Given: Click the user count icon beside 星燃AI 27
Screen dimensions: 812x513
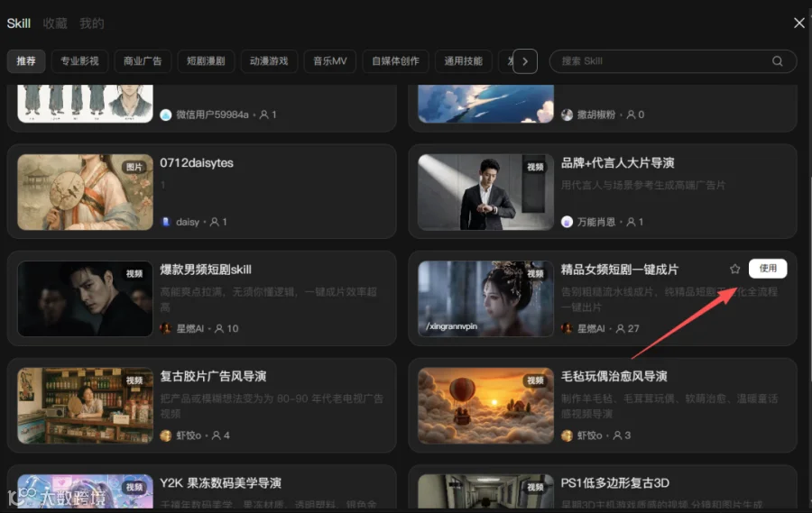Looking at the screenshot, I should pyautogui.click(x=620, y=328).
